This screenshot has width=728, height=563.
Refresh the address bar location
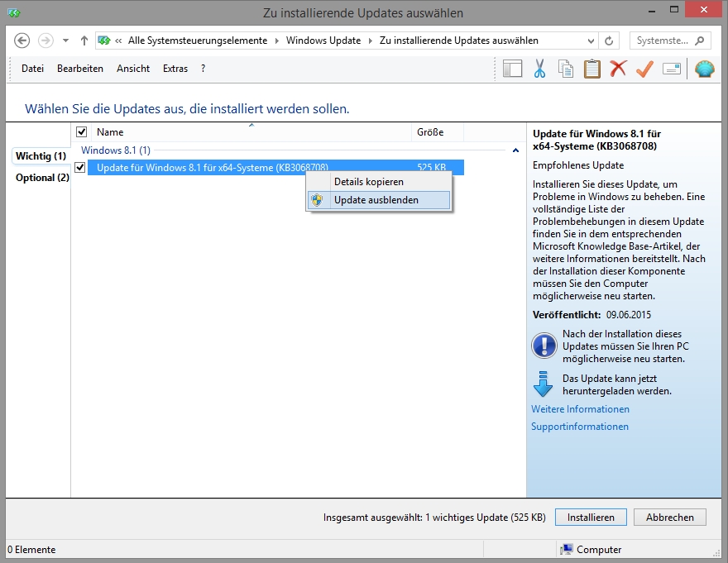click(610, 41)
